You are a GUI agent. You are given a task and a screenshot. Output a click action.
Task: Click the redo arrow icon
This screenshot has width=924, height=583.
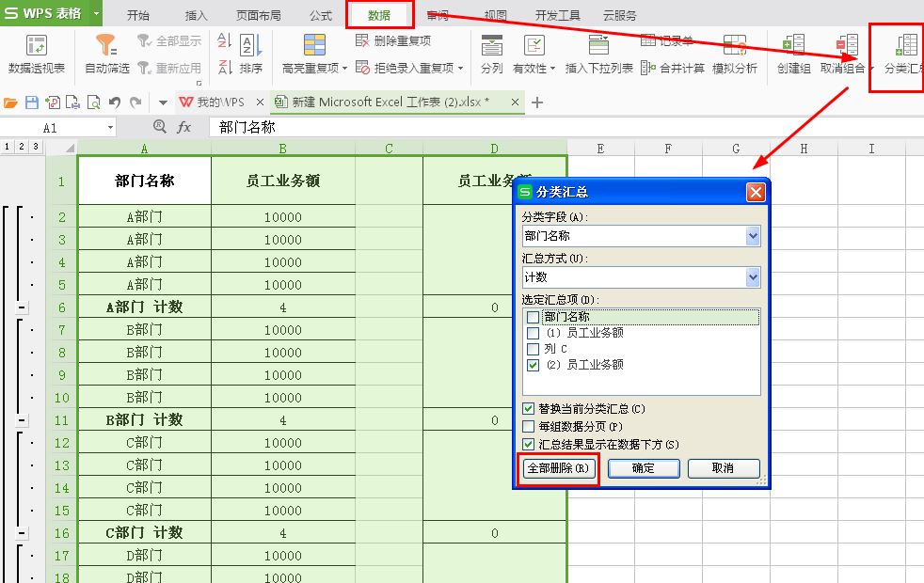pyautogui.click(x=135, y=102)
